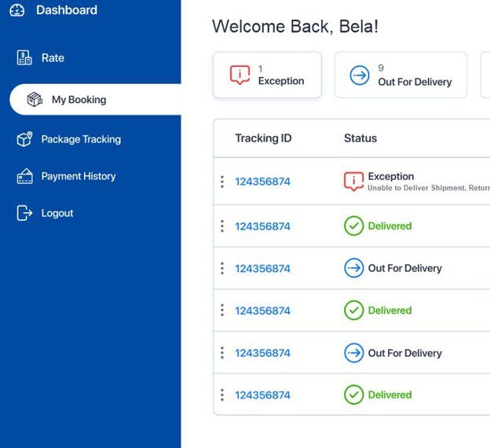Click the Payment History wallet icon
Screen dimensions: 490x448
click(24, 176)
